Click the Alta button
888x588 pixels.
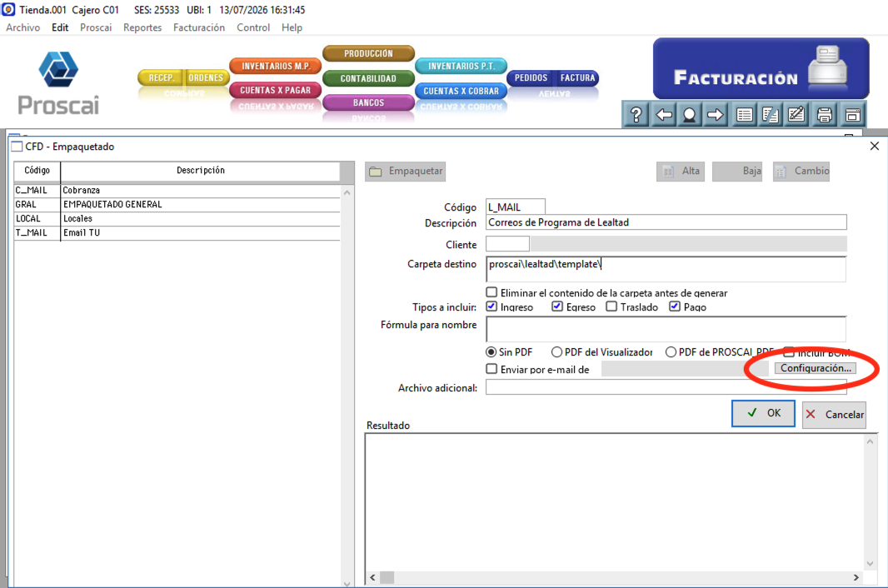[681, 171]
